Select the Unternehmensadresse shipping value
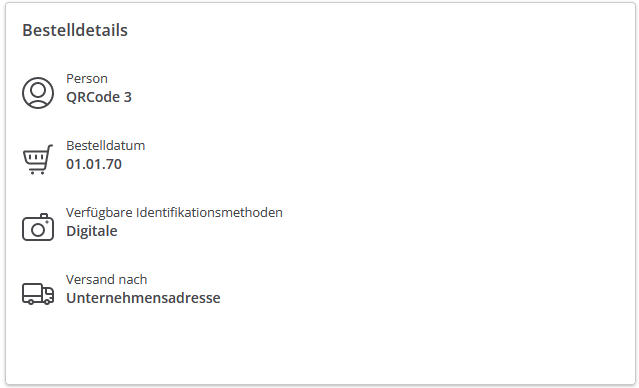 tap(143, 298)
